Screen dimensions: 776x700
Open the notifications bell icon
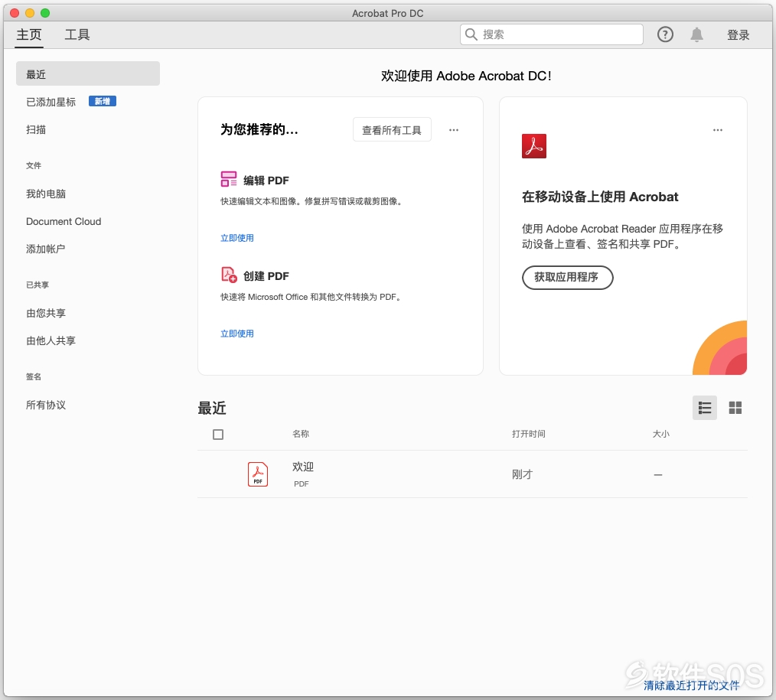coord(696,34)
